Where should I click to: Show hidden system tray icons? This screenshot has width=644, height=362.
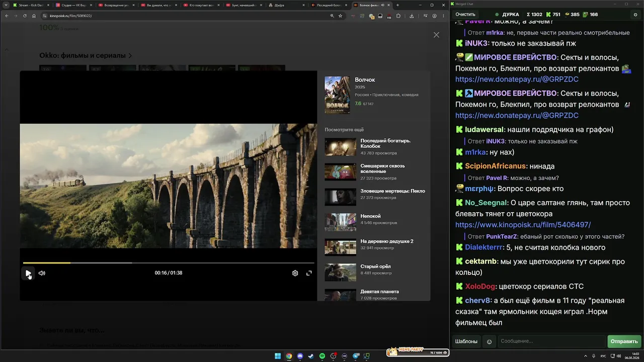point(586,356)
